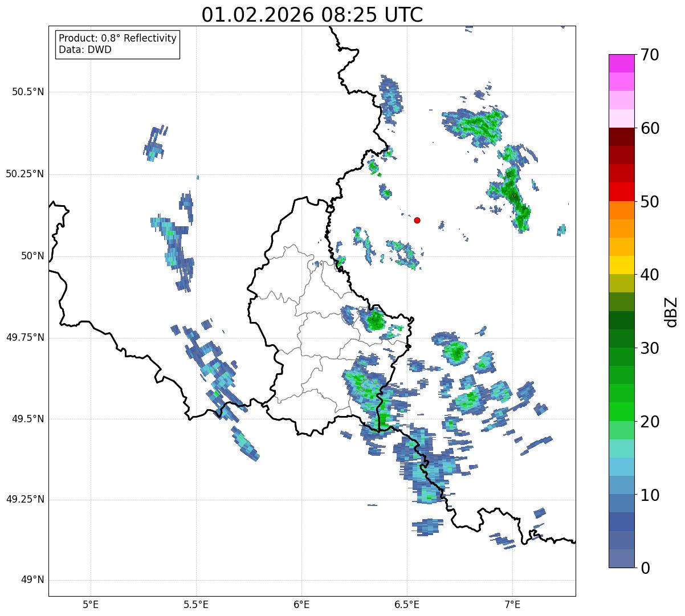The height and width of the screenshot is (616, 685).
Task: Click the 7°E longitude label
Action: [512, 605]
